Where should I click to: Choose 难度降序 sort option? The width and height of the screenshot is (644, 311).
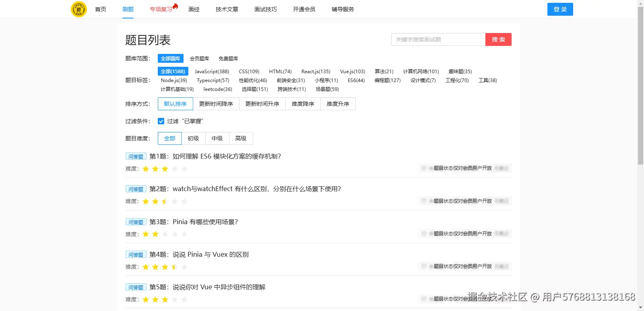[303, 104]
